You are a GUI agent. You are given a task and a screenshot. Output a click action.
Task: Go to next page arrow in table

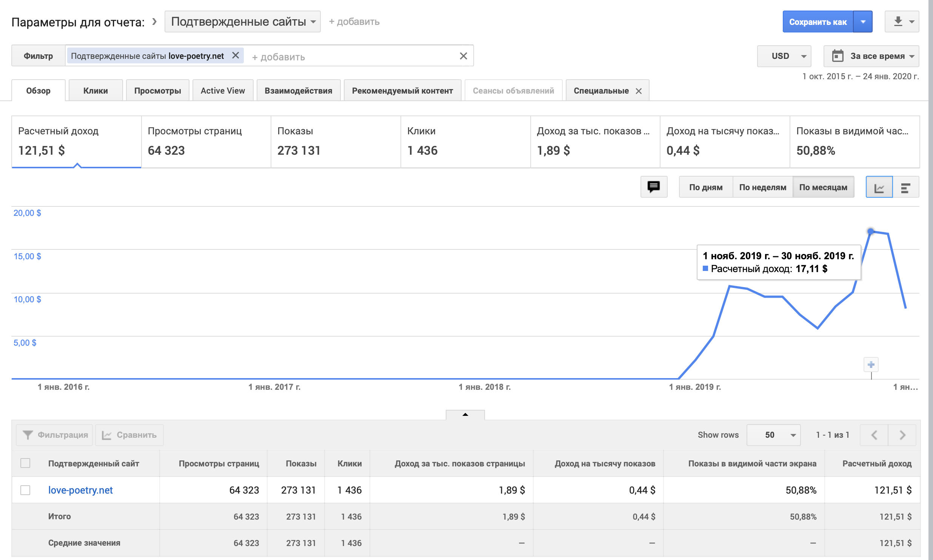point(902,435)
